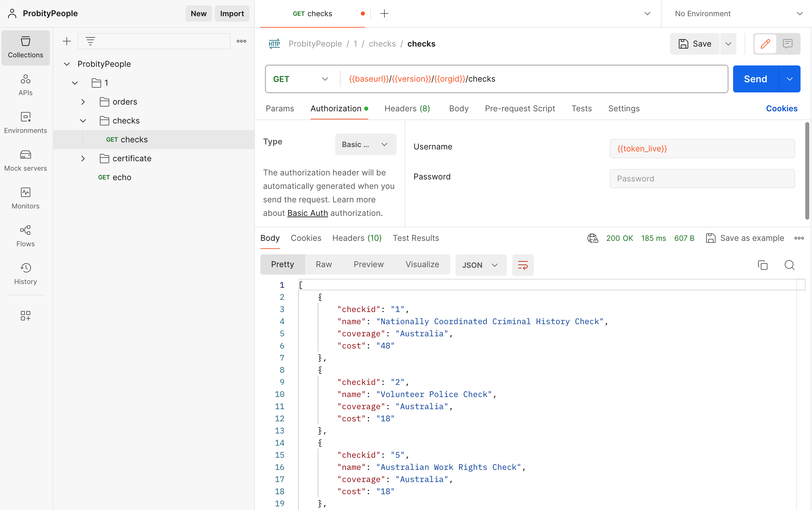Image resolution: width=812 pixels, height=510 pixels.
Task: Open the Flows panel
Action: click(x=25, y=236)
